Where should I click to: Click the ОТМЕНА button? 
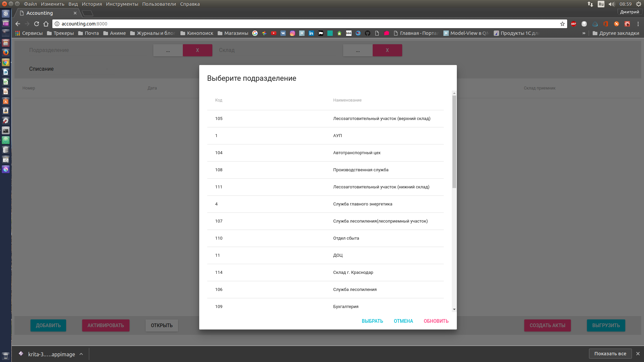point(403,321)
